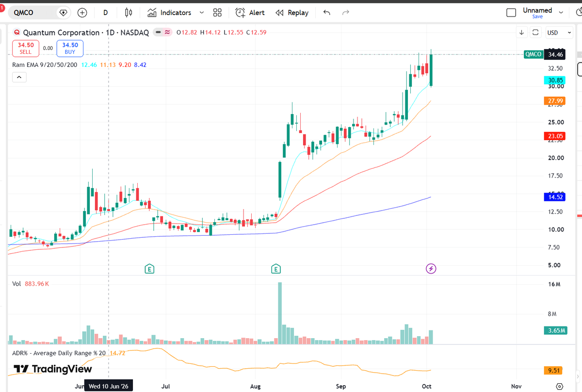Click the Vol 883.96K legend
Image resolution: width=582 pixels, height=392 pixels.
pyautogui.click(x=31, y=284)
